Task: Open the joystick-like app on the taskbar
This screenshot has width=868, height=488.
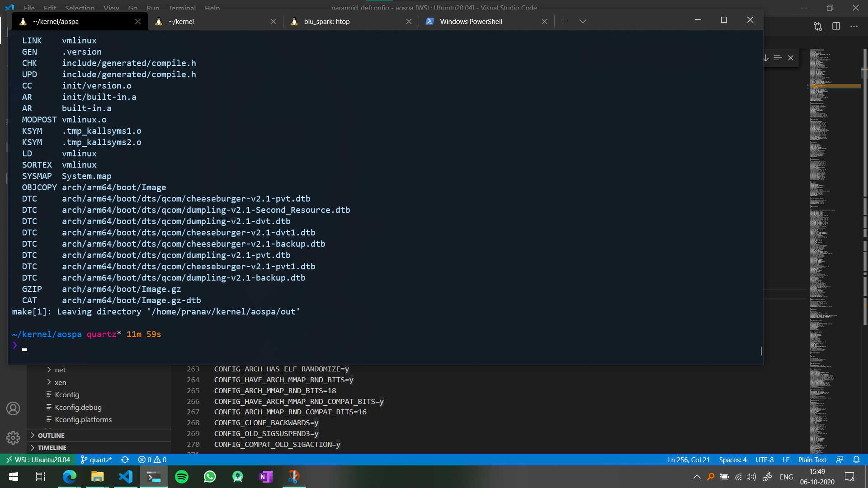Action: point(294,477)
